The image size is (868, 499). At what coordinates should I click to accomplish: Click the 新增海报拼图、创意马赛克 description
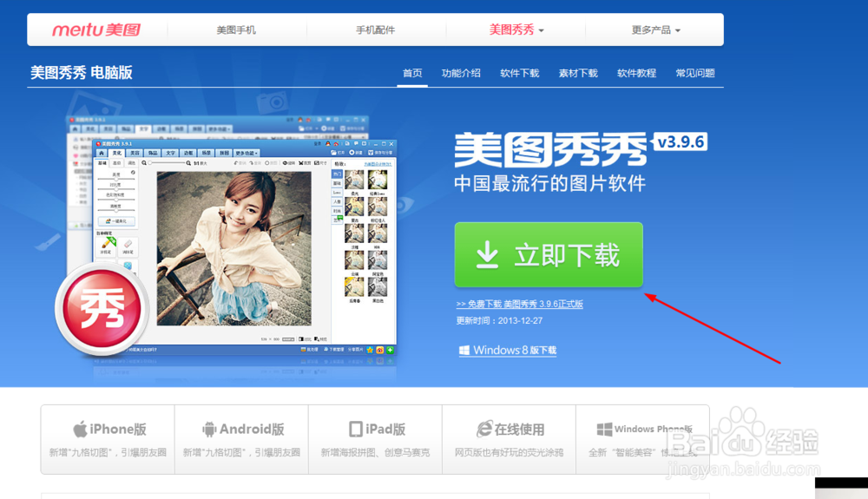point(375,452)
